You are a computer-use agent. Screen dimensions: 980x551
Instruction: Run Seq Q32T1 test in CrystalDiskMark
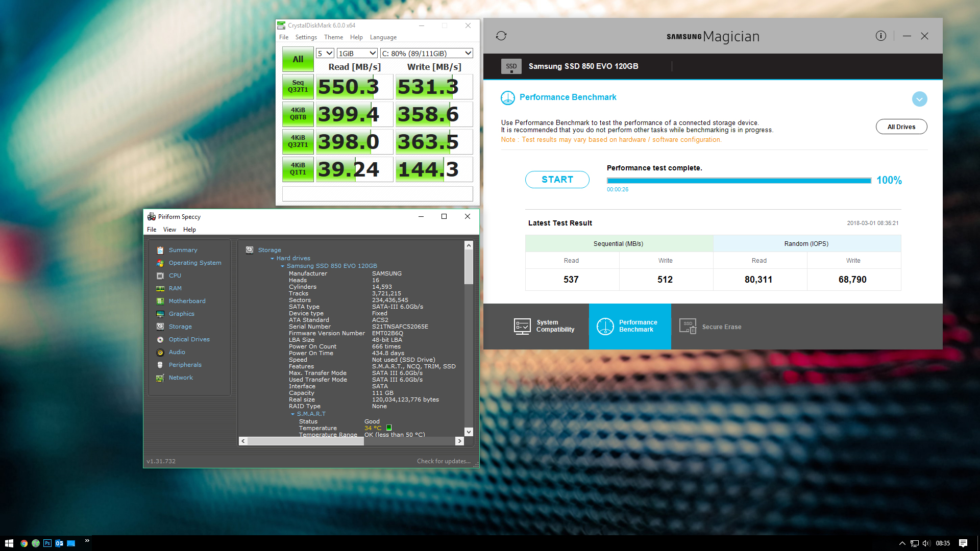point(298,86)
